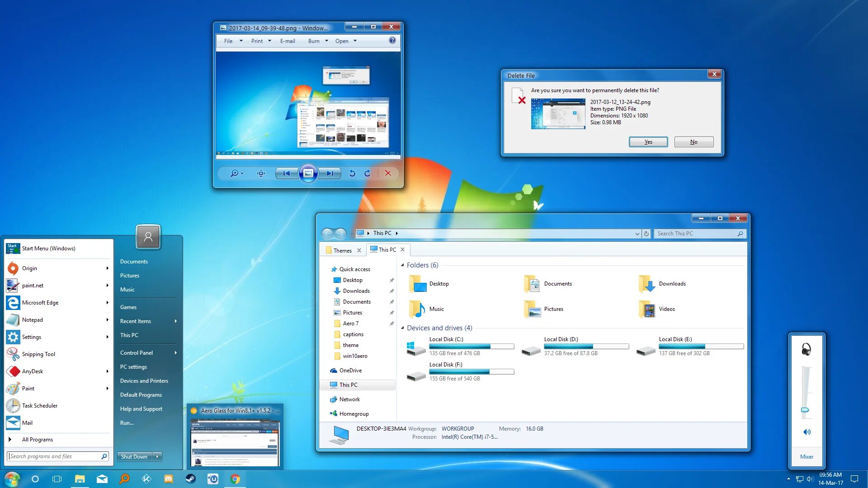Open the File menu in photo viewer
The width and height of the screenshot is (868, 488).
[x=228, y=41]
